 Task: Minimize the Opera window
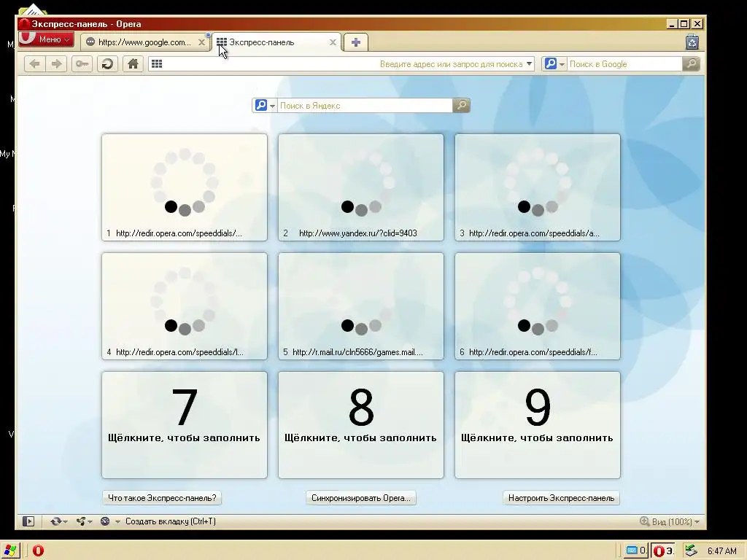pos(672,24)
